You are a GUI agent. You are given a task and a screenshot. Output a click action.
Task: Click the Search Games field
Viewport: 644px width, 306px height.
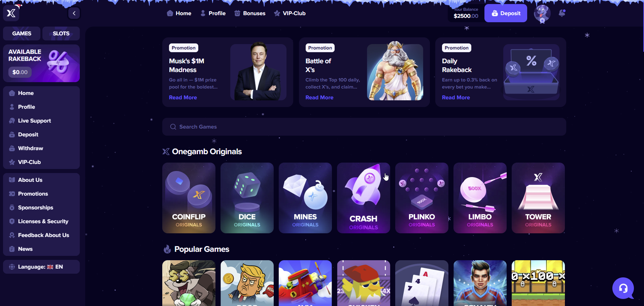tap(364, 127)
